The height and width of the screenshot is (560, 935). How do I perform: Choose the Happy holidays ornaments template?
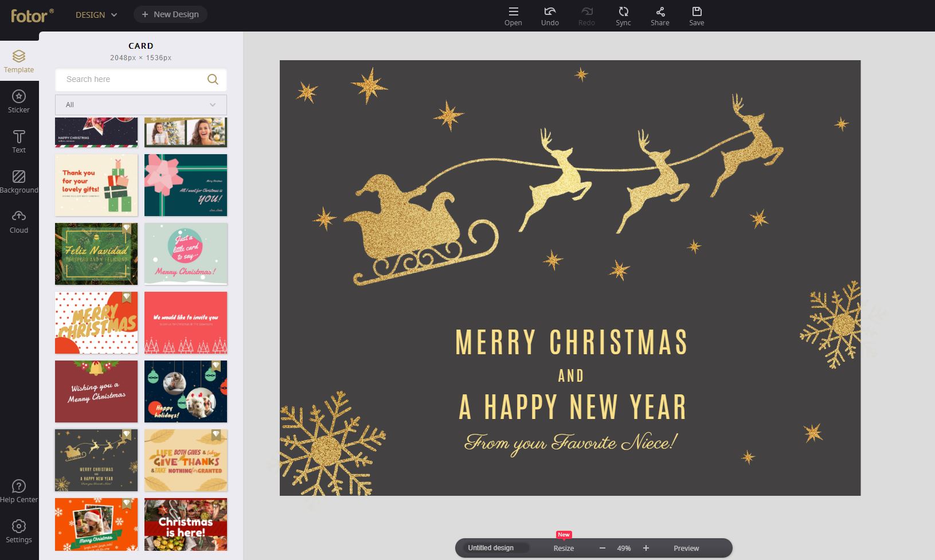[186, 391]
